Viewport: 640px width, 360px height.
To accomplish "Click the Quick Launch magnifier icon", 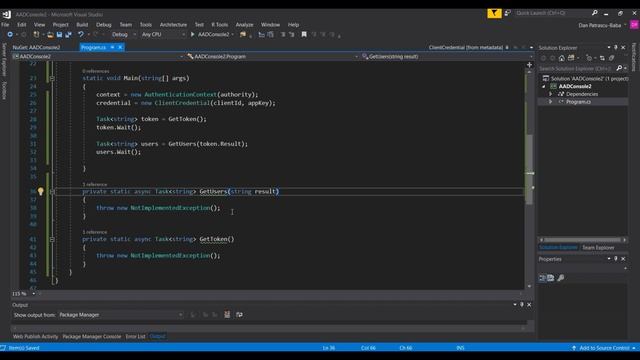I will point(595,13).
